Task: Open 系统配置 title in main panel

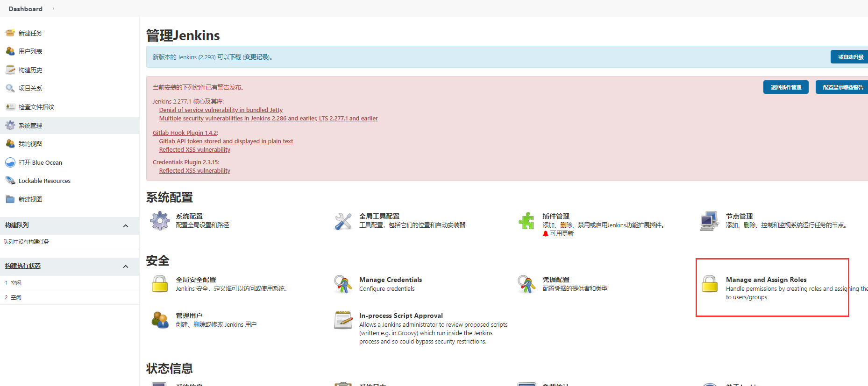Action: click(x=189, y=216)
